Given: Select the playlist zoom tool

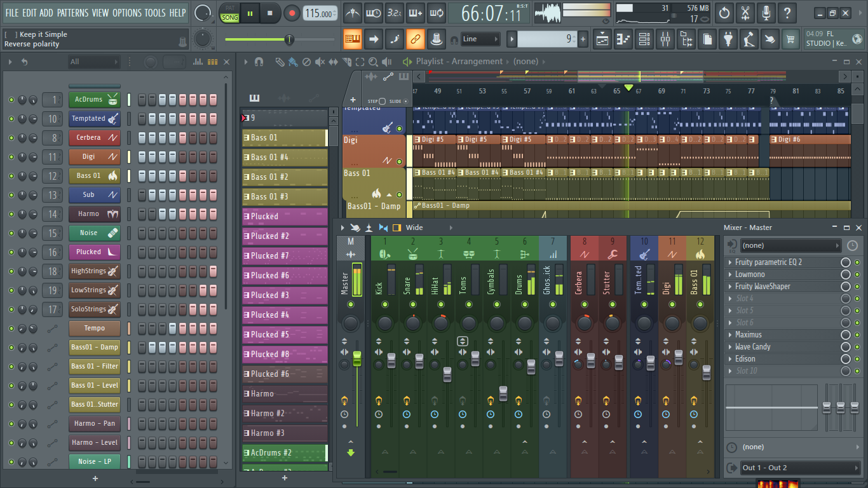Looking at the screenshot, I should (373, 62).
